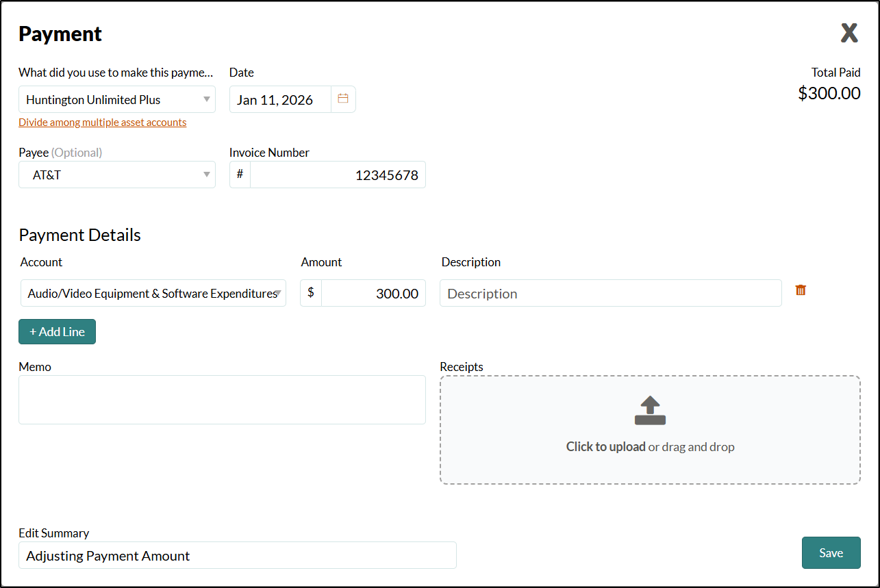Click the 300.00 amount field
Screen dimensions: 880x588
click(x=373, y=293)
